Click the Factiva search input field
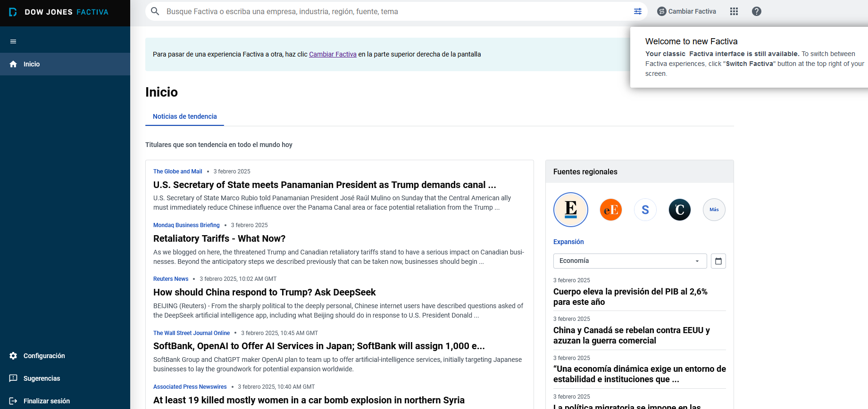 (x=396, y=11)
